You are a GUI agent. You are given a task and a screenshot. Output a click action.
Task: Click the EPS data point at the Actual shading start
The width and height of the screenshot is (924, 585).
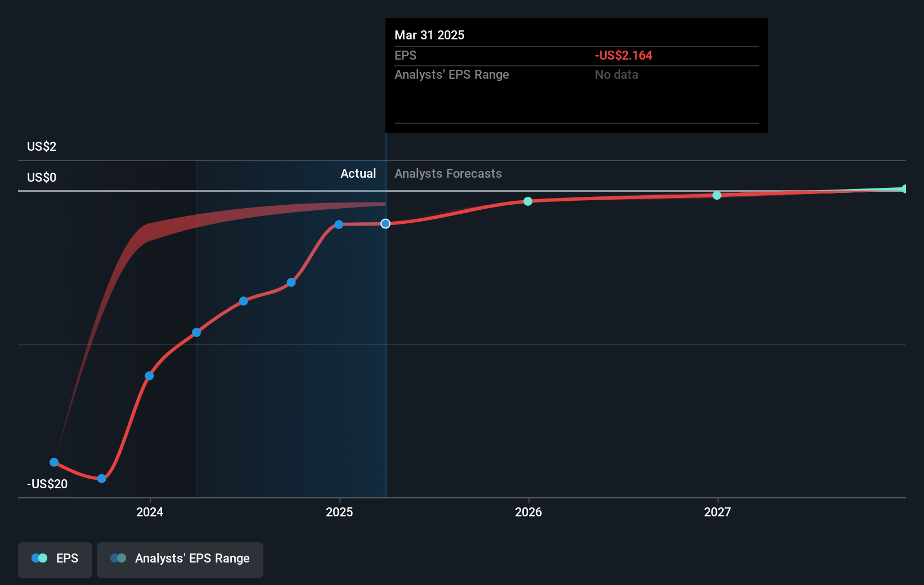pyautogui.click(x=196, y=332)
